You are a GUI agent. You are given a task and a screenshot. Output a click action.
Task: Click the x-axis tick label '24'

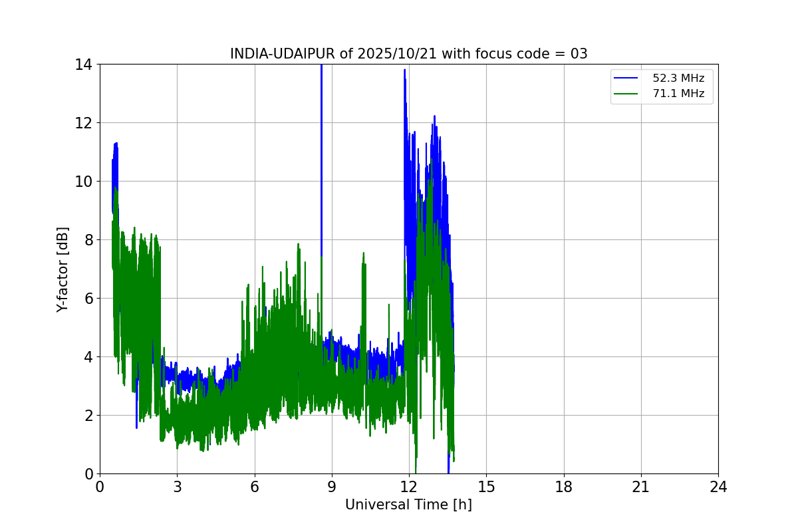pyautogui.click(x=718, y=487)
